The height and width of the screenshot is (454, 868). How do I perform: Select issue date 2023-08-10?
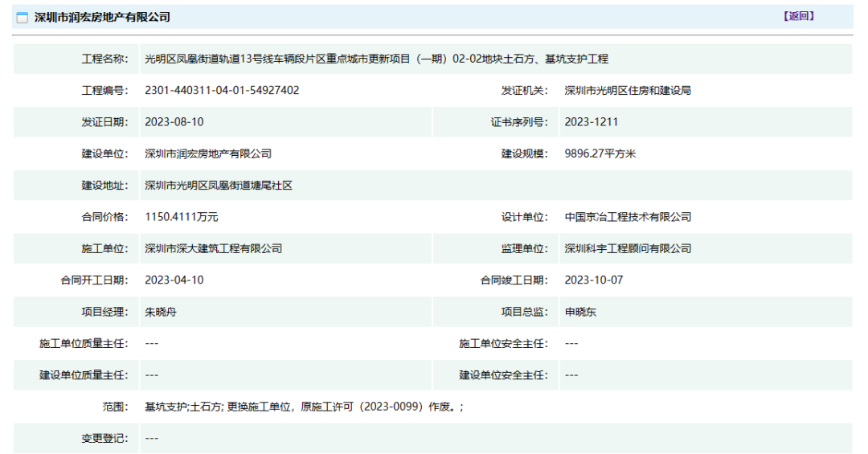click(x=174, y=122)
